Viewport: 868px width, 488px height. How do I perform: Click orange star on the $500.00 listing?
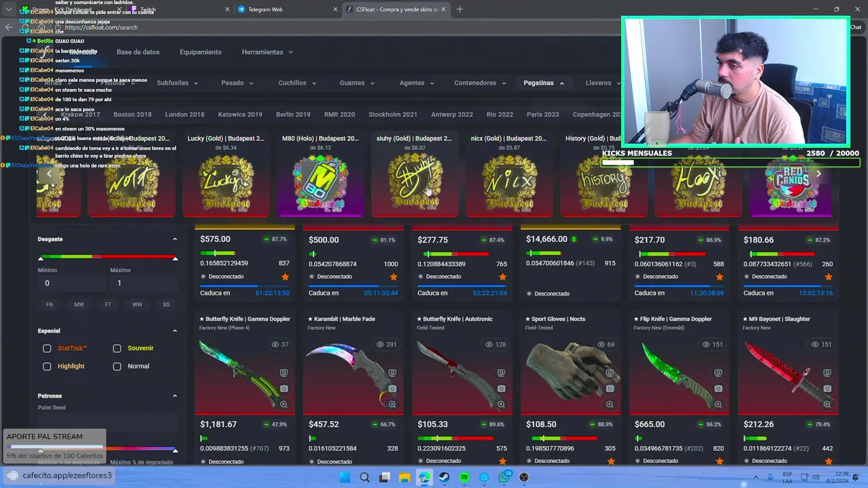point(393,277)
